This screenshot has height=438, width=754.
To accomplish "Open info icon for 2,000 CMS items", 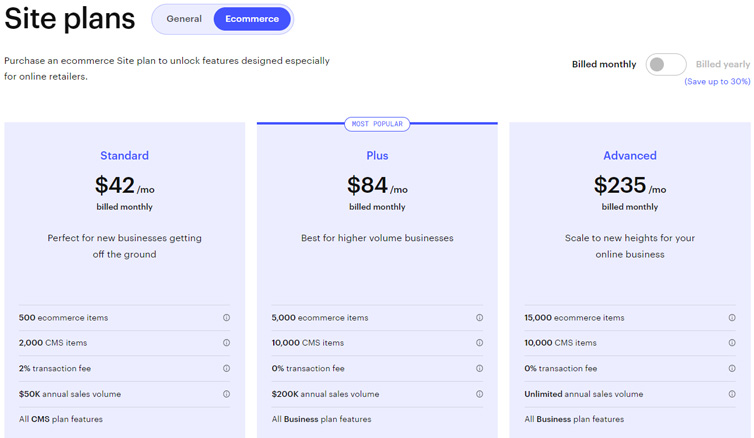I will (226, 343).
